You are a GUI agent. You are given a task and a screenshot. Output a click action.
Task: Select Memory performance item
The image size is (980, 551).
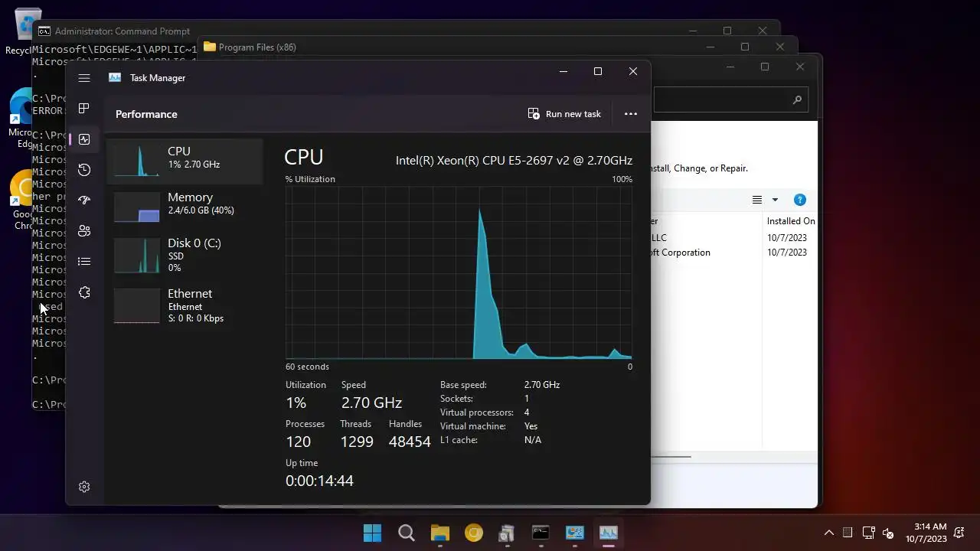tap(185, 207)
